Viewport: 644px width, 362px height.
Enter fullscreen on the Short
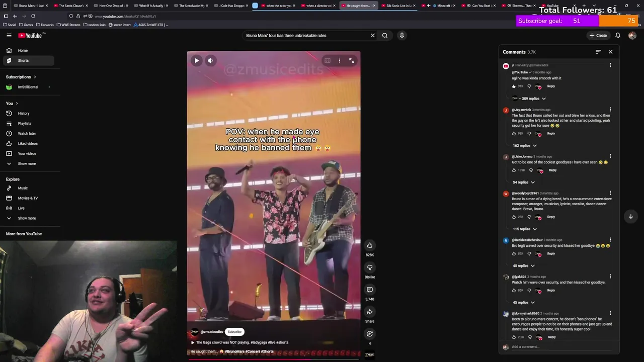[352, 60]
